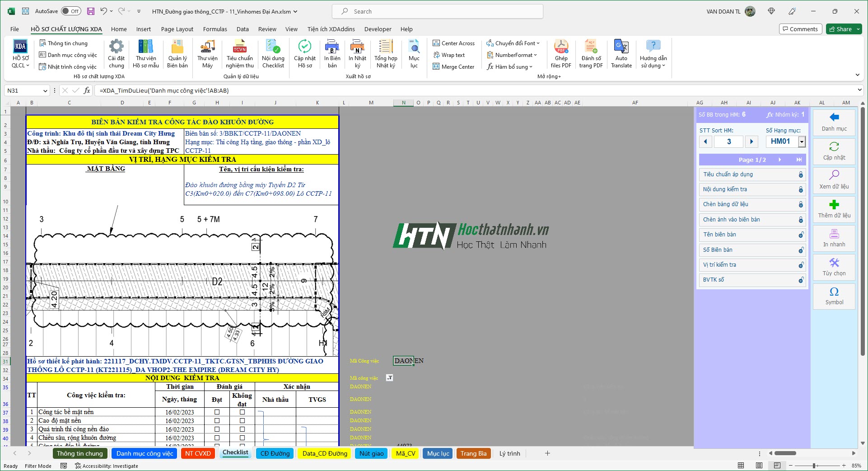Switch to the Danh mục công việc sheet tab
The height and width of the screenshot is (471, 868).
[x=144, y=453]
